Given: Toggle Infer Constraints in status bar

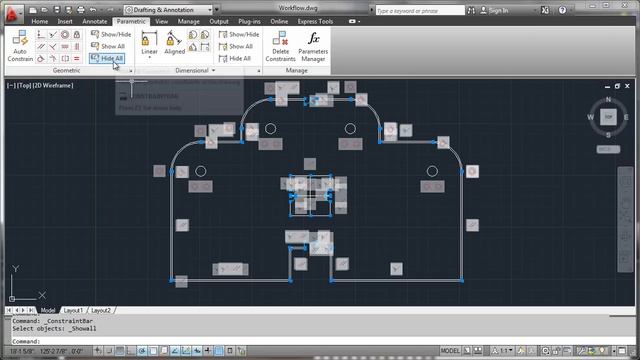Looking at the screenshot, I should click(x=98, y=351).
